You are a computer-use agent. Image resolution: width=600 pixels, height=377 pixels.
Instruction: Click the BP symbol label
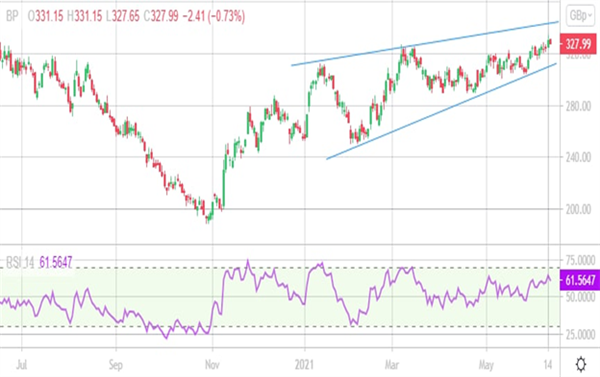[12, 16]
